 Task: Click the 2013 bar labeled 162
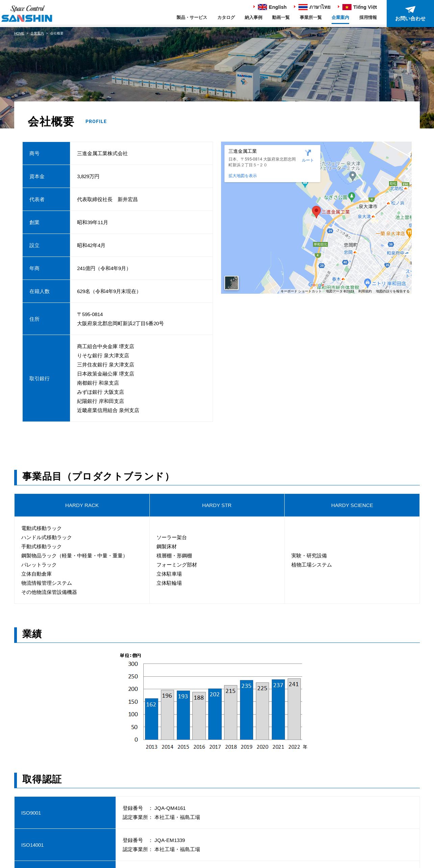pyautogui.click(x=151, y=719)
